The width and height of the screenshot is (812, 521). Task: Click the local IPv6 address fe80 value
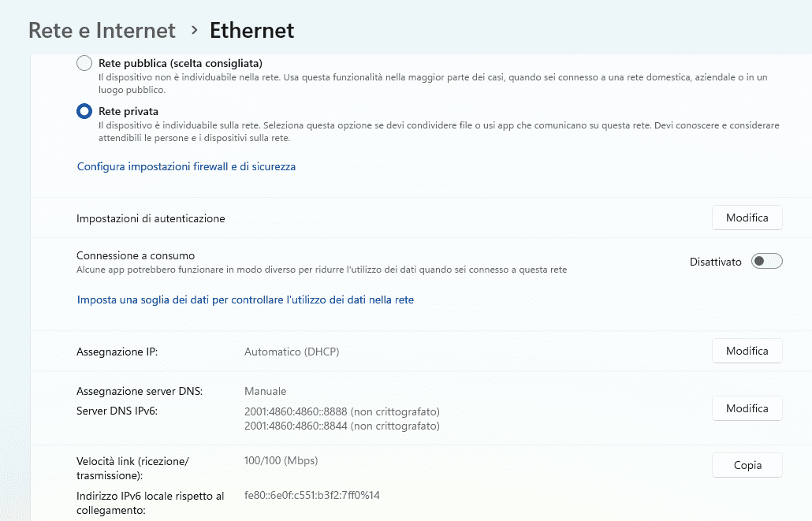pos(313,496)
